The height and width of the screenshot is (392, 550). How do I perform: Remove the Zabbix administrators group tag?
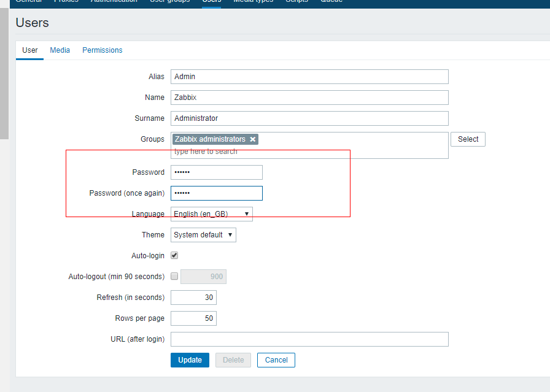tap(252, 139)
